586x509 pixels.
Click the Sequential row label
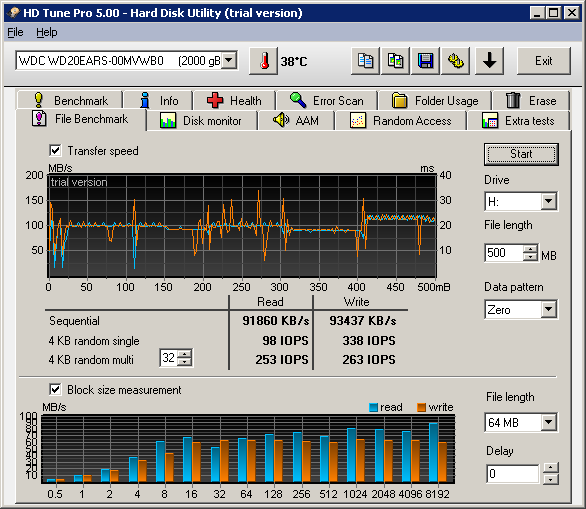coord(74,321)
